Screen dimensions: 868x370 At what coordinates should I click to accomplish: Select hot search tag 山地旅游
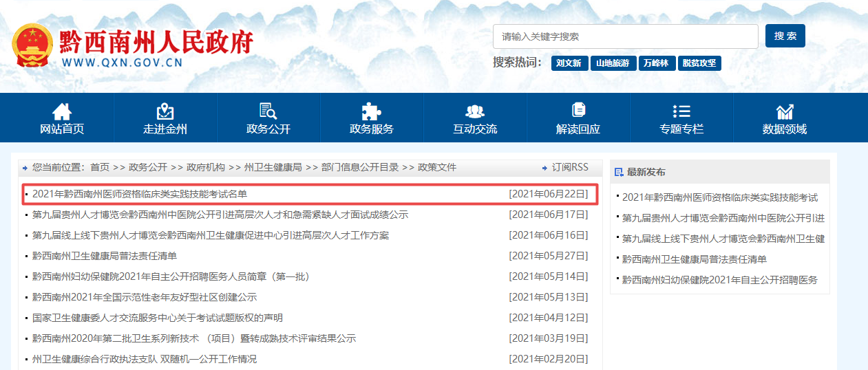pyautogui.click(x=613, y=63)
